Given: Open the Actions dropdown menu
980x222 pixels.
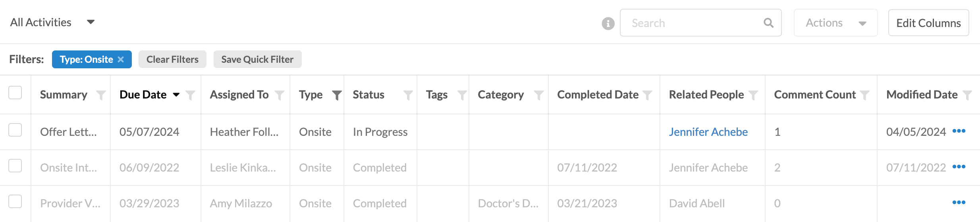Looking at the screenshot, I should tap(835, 23).
